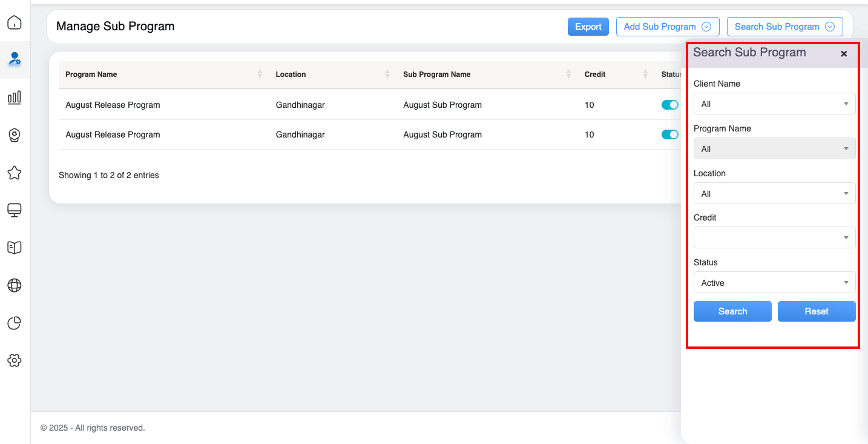Click the star icon in sidebar
Screen dimensions: 868x444
tap(15, 173)
